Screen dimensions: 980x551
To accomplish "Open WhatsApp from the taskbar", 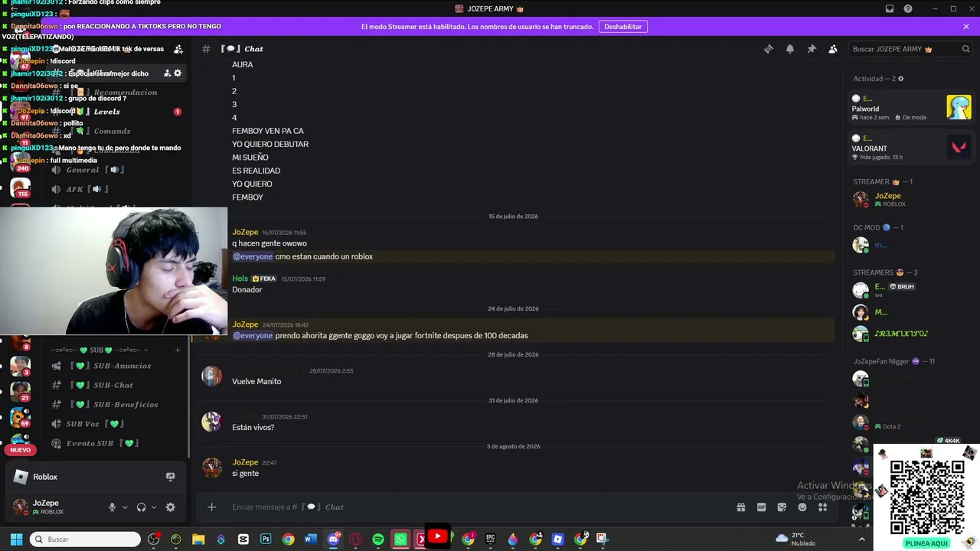I will [400, 540].
